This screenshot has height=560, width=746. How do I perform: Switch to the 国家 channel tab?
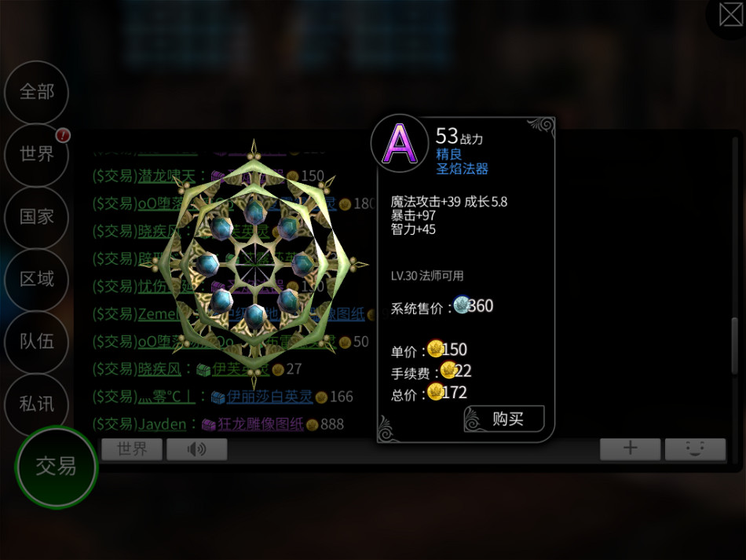[37, 217]
